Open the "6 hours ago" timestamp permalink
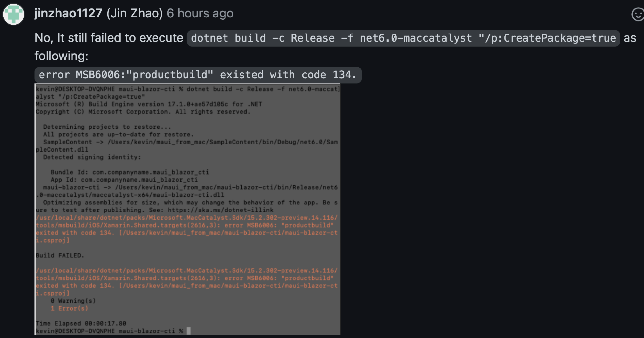The height and width of the screenshot is (338, 644). [x=200, y=13]
